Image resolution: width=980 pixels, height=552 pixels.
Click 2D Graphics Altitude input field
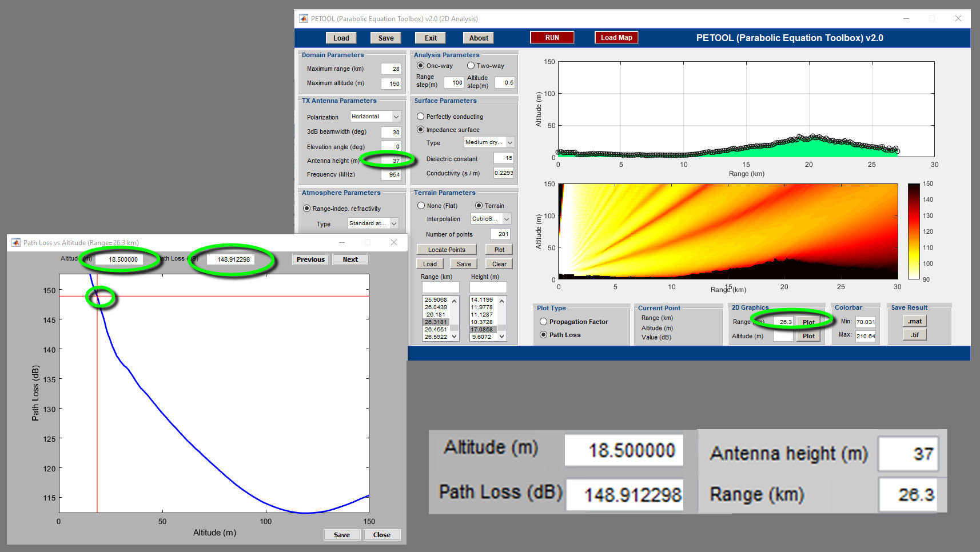point(783,336)
